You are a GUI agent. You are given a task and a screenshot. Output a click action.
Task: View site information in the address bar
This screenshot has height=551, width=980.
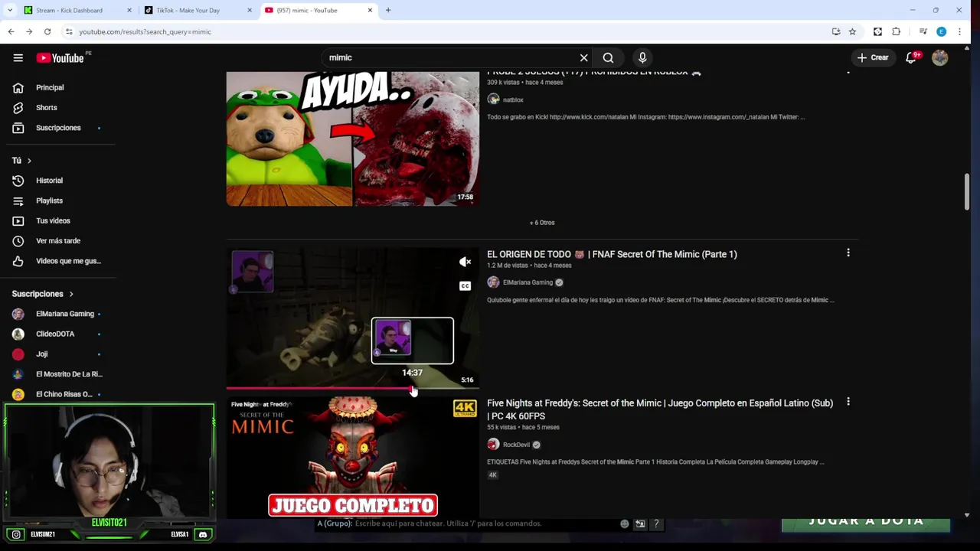pos(69,31)
